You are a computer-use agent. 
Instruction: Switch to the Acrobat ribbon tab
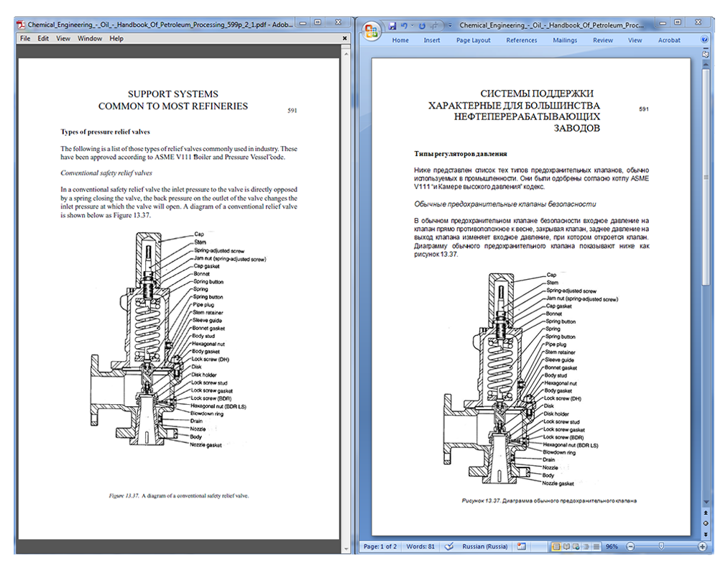(669, 40)
